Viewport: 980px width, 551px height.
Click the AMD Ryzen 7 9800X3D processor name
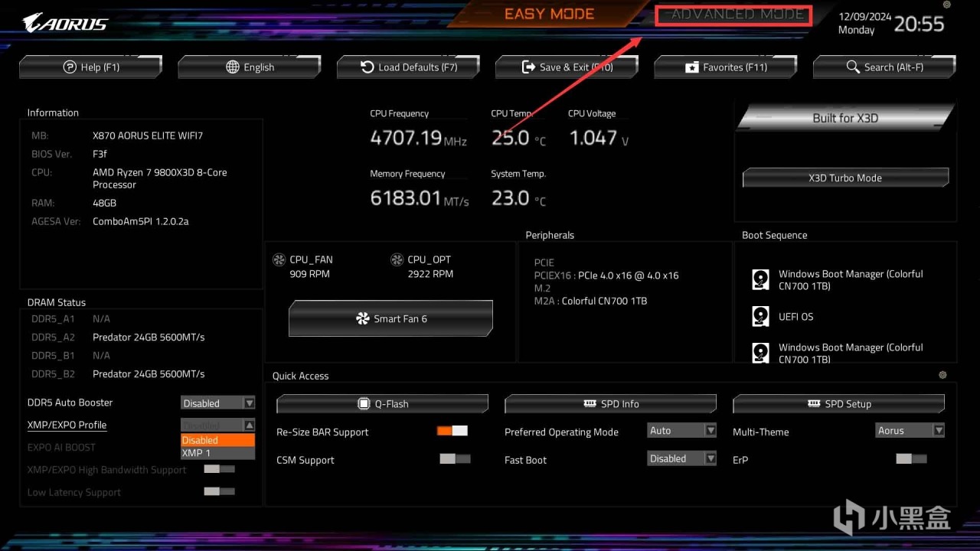160,178
